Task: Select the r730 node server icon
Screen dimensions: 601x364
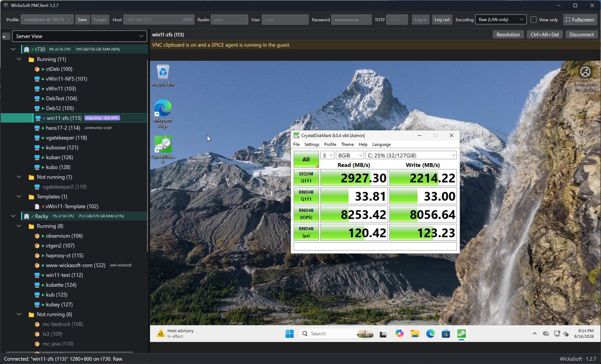Action: pos(26,49)
